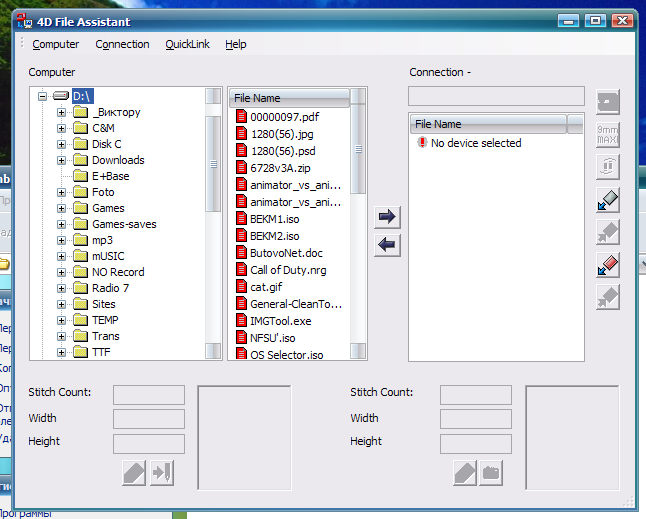The image size is (646, 519).
Task: Click the red card with blue arrow icon
Action: tap(607, 265)
